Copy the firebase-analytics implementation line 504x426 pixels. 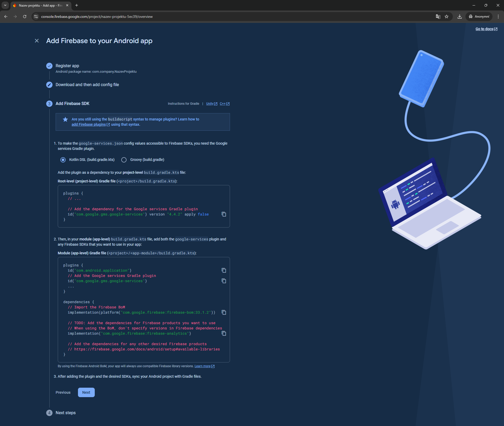point(224,333)
